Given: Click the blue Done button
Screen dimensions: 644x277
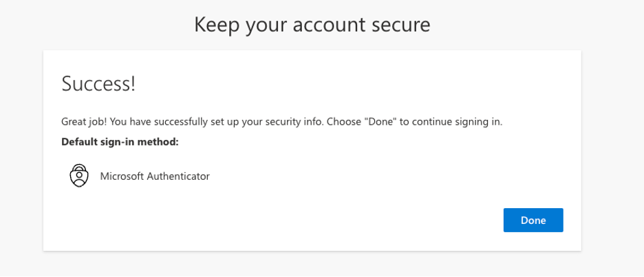Looking at the screenshot, I should (533, 220).
